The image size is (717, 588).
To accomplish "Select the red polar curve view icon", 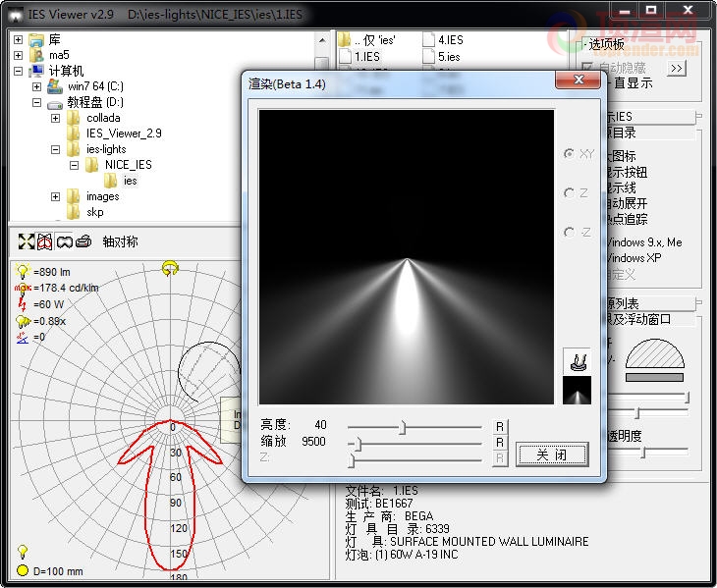I will point(45,241).
